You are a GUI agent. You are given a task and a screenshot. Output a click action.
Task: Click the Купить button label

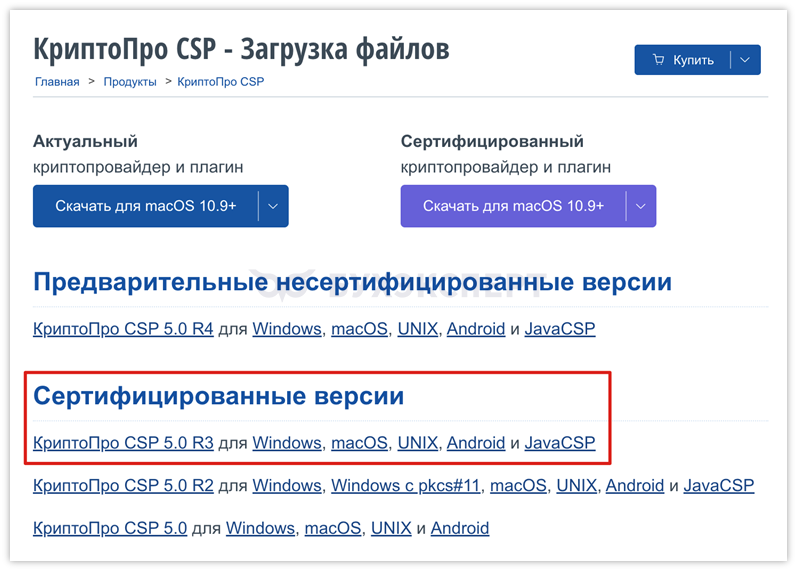tap(693, 60)
